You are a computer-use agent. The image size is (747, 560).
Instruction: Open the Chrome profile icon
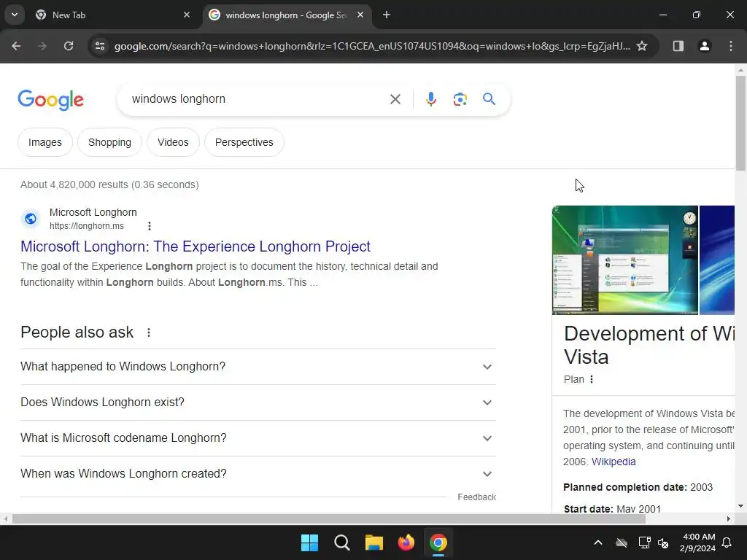(x=705, y=46)
